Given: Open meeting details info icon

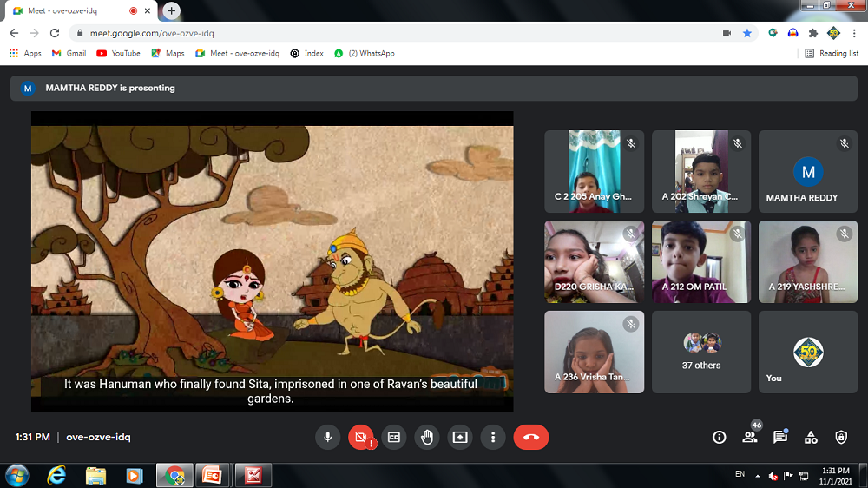Looking at the screenshot, I should (719, 438).
